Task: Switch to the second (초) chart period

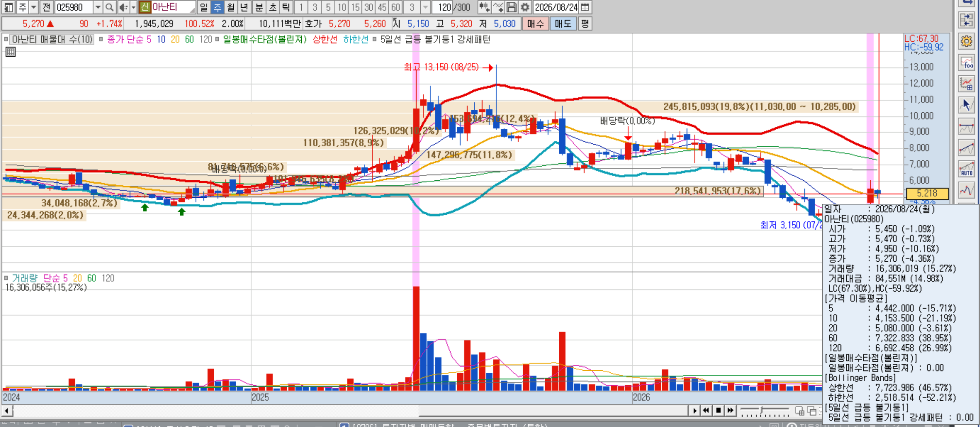Action: coord(273,7)
